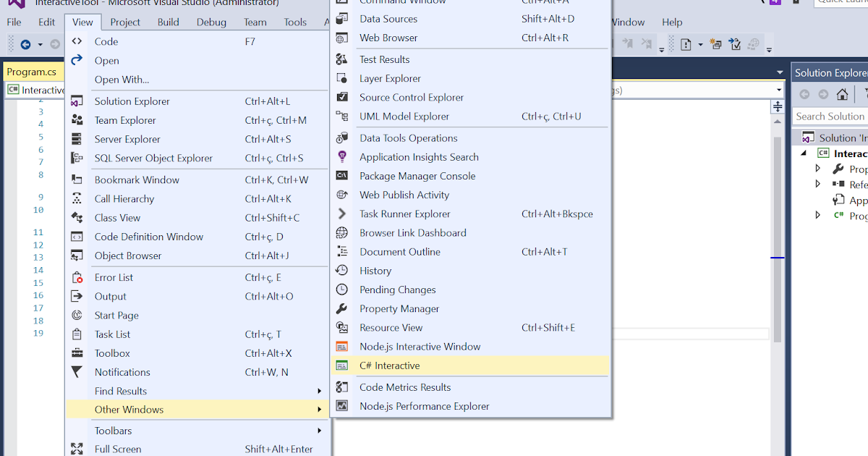Open the Team menu
Image resolution: width=868 pixels, height=456 pixels.
[x=255, y=22]
